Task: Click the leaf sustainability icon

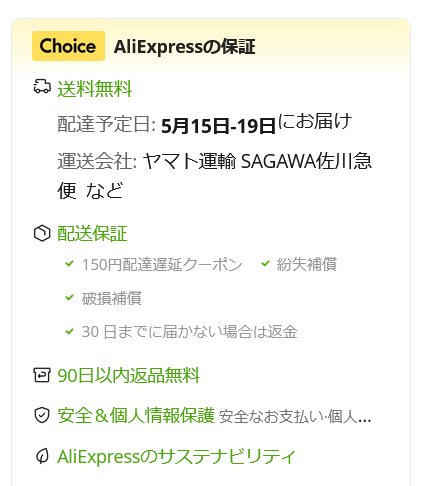Action: tap(42, 456)
